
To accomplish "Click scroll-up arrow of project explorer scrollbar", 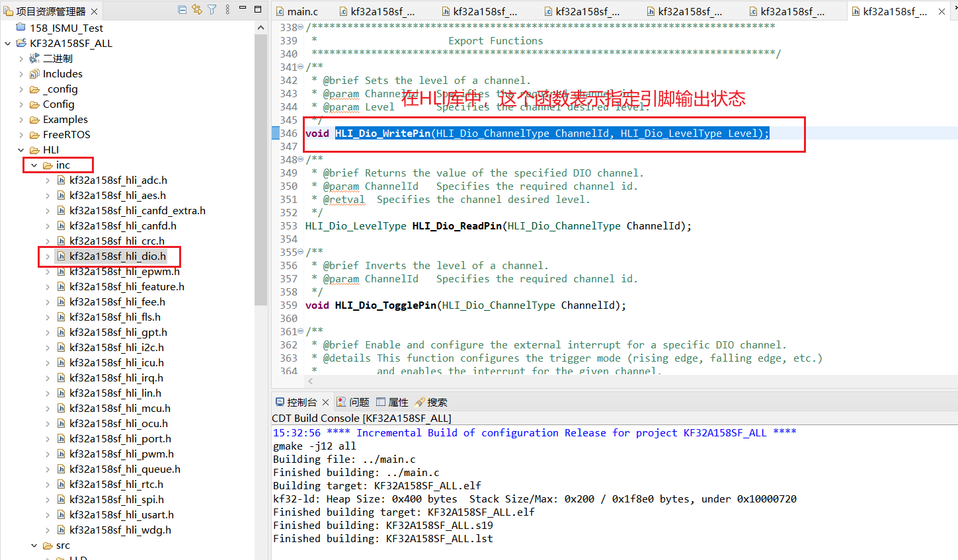I will point(260,28).
